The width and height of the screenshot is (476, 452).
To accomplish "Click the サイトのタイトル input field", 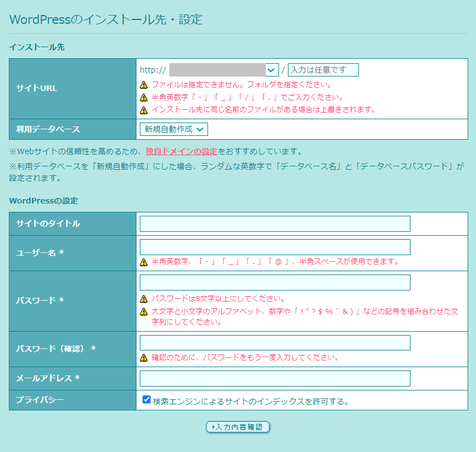I will tap(275, 224).
